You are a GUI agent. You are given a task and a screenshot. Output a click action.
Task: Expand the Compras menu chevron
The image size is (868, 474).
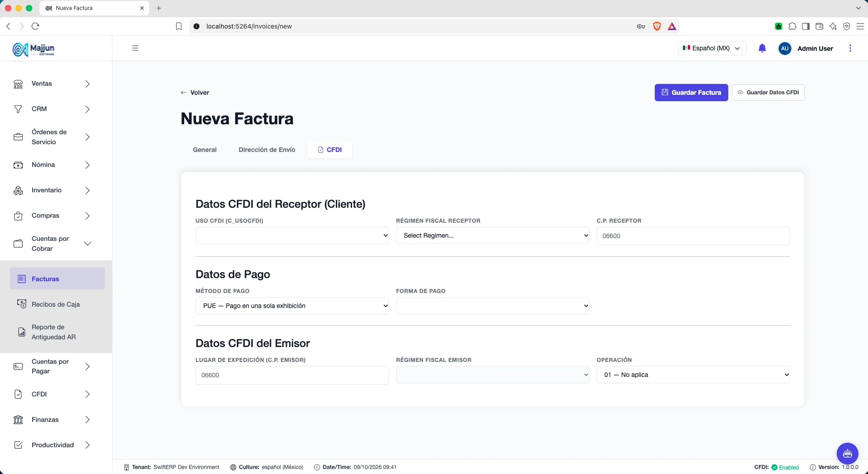88,216
